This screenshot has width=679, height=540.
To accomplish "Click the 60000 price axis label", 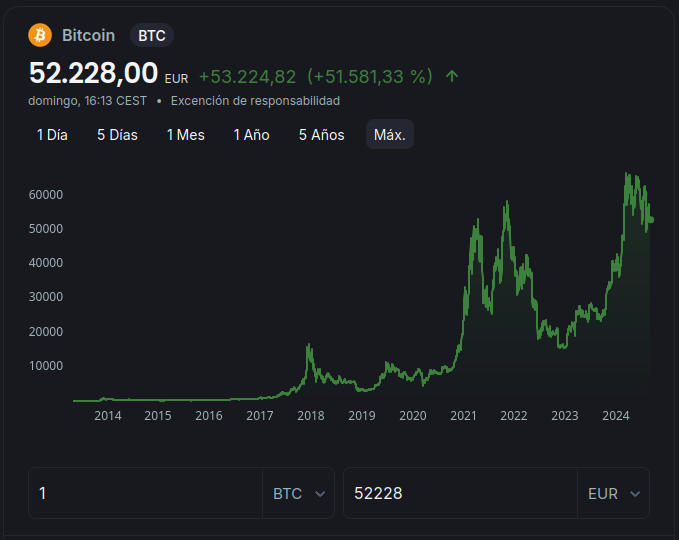I will (46, 194).
